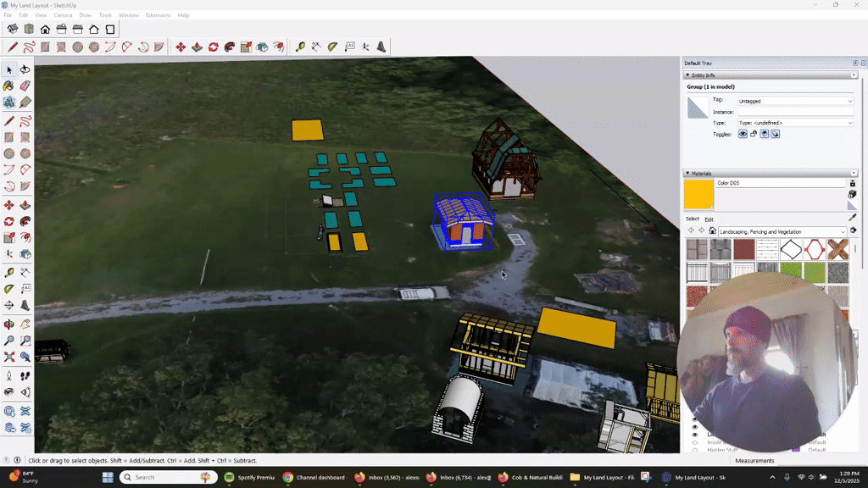Select the Orbit camera tool
Viewport: 868px width, 488px height.
(x=8, y=324)
